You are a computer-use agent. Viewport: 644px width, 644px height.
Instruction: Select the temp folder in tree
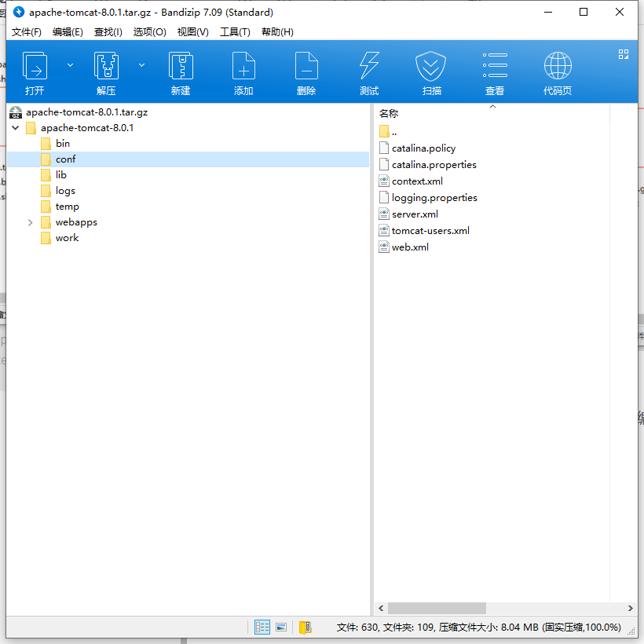[67, 207]
